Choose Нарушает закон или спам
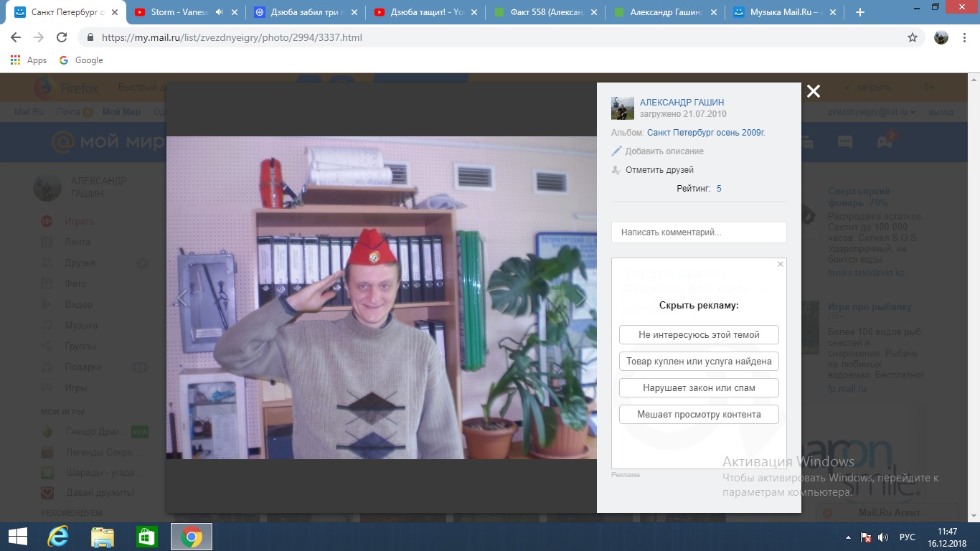Viewport: 980px width, 551px height. pos(699,387)
